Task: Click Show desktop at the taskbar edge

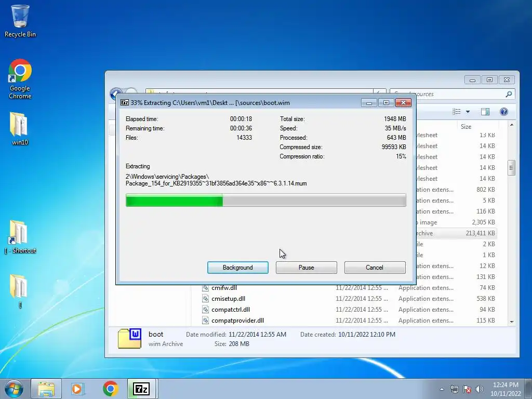Action: click(x=528, y=389)
